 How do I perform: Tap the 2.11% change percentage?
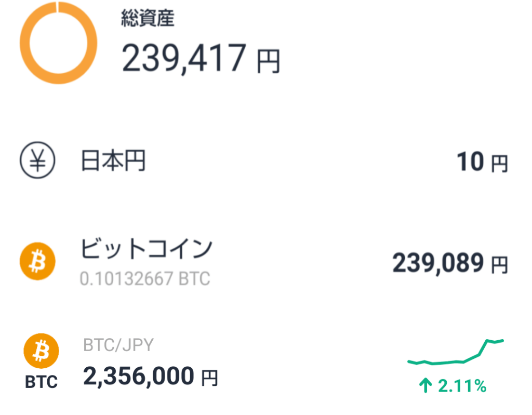click(462, 386)
